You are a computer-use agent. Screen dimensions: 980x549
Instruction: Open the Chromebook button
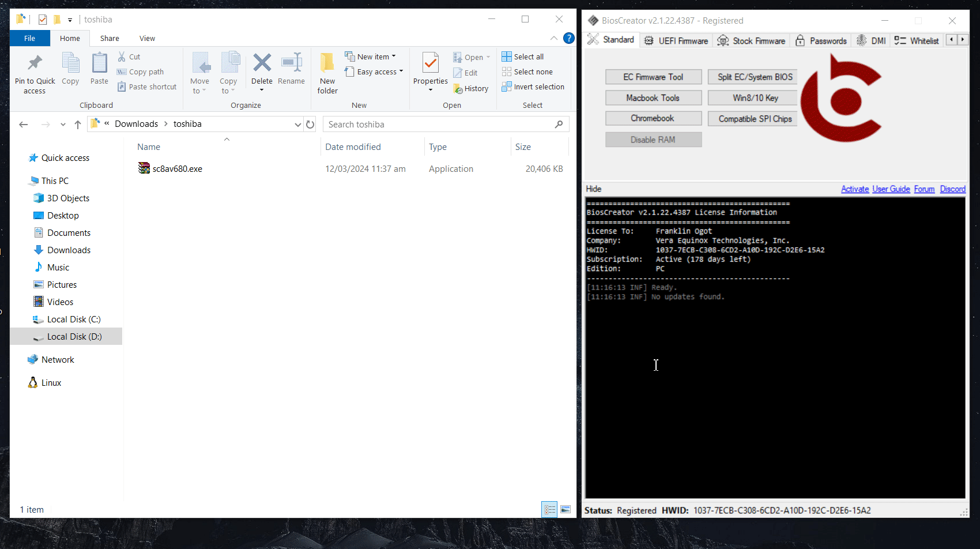point(653,118)
